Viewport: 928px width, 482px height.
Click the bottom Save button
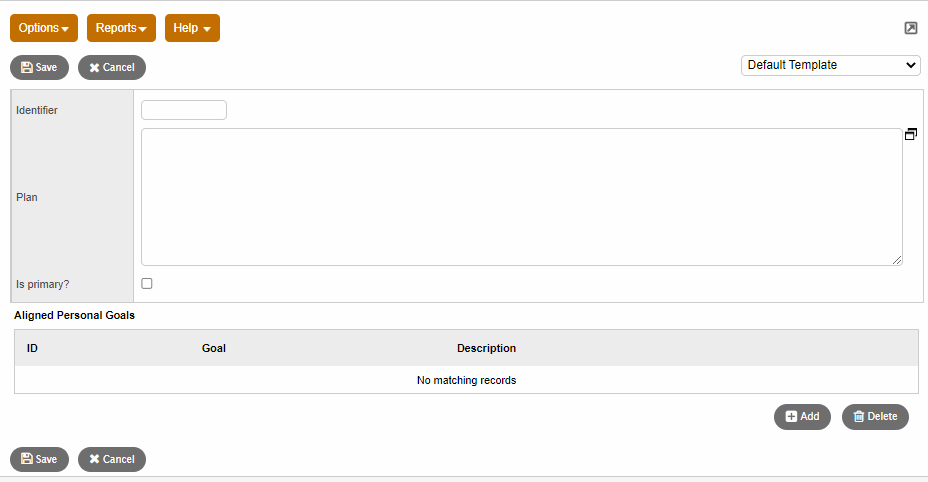(39, 459)
